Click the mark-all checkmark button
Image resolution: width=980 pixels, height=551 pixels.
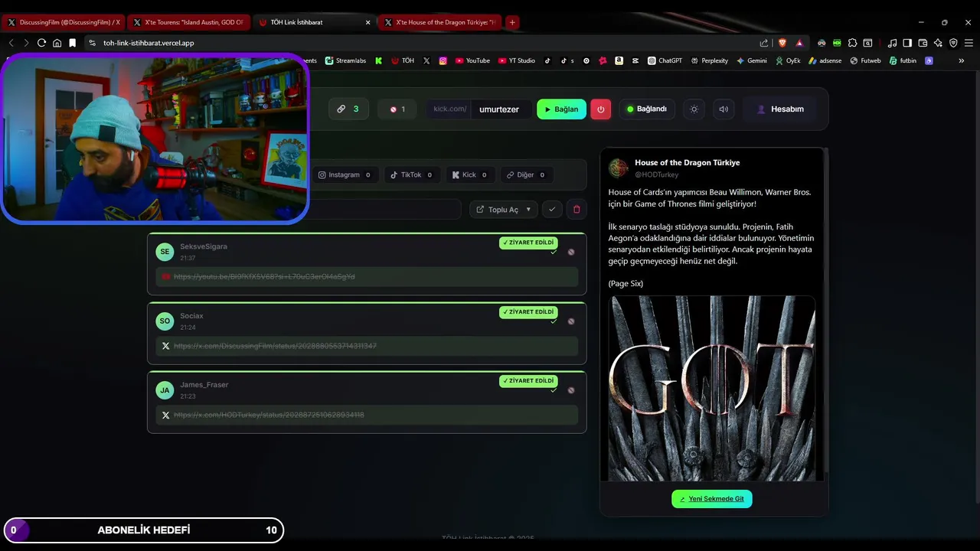[552, 209]
